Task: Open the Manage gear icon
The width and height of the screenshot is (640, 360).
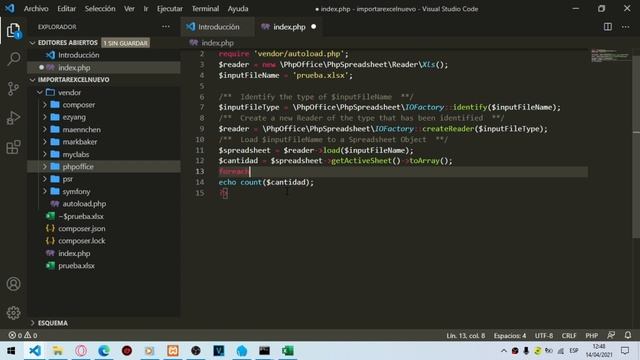Action: pyautogui.click(x=13, y=313)
